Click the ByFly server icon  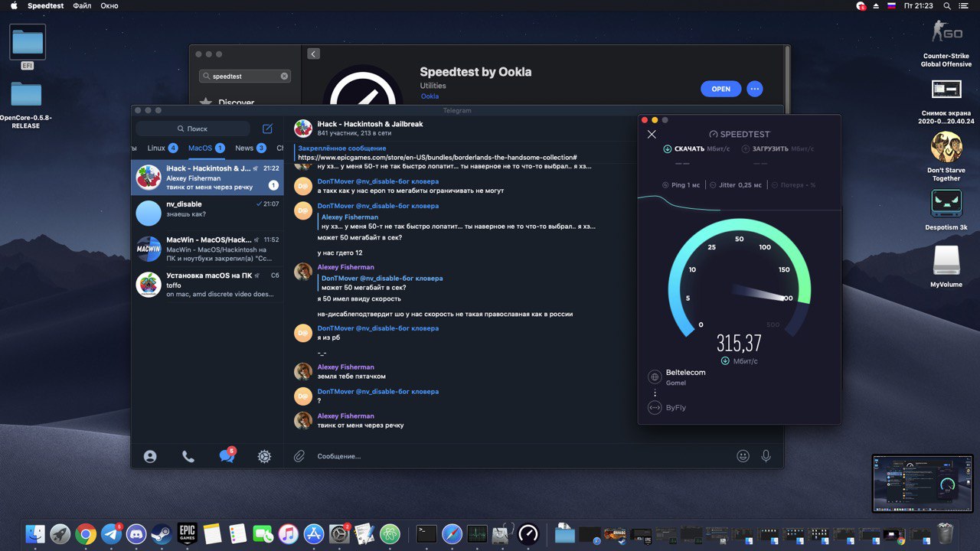coord(655,408)
